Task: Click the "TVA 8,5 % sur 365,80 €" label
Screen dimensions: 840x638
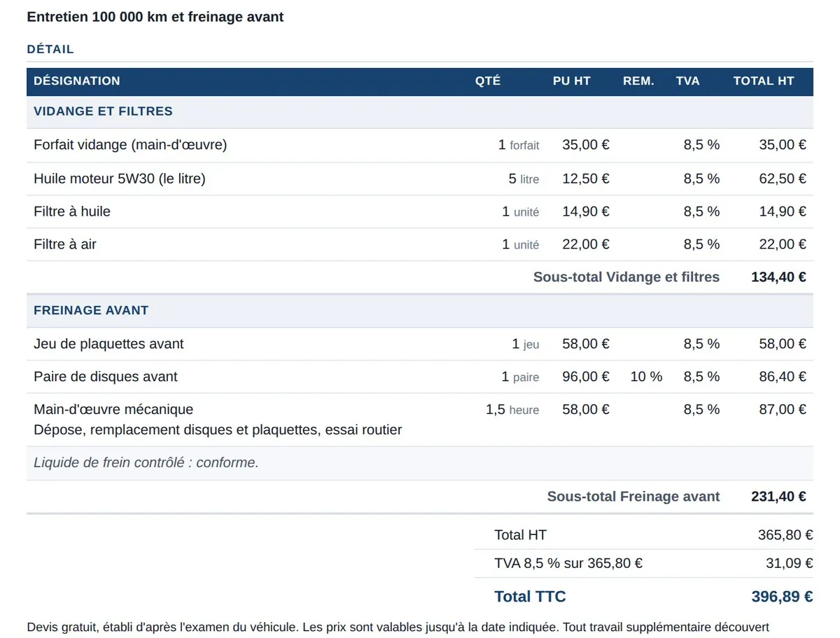Action: pos(568,563)
